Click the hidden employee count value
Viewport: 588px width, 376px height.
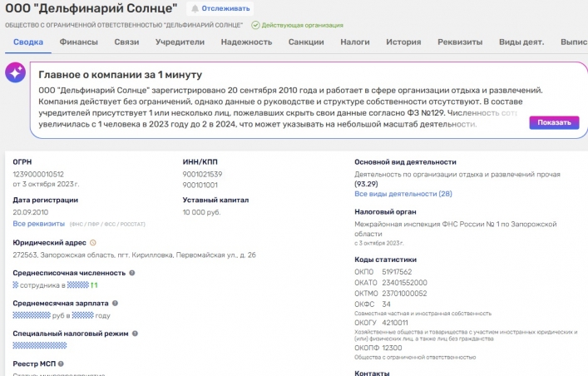(17, 284)
